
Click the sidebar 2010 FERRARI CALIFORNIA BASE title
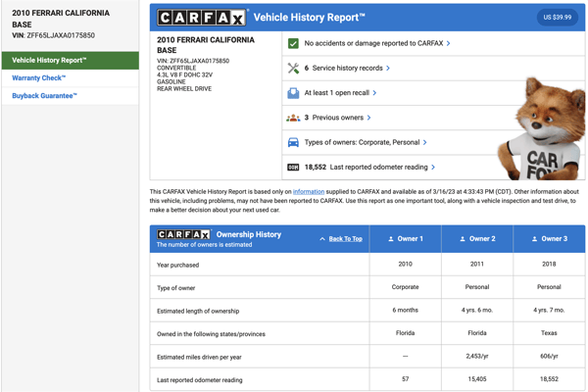tap(61, 19)
